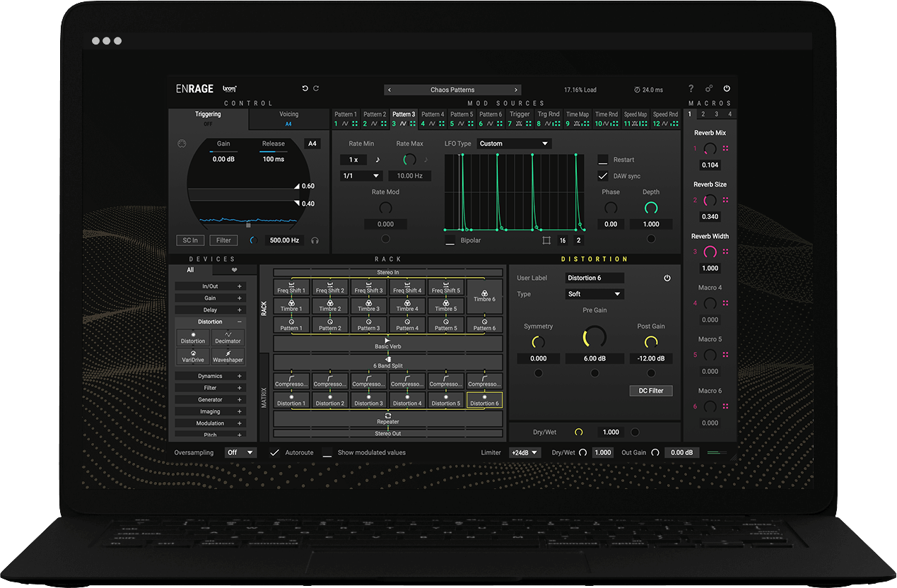Open the settings gears icon

click(x=709, y=89)
